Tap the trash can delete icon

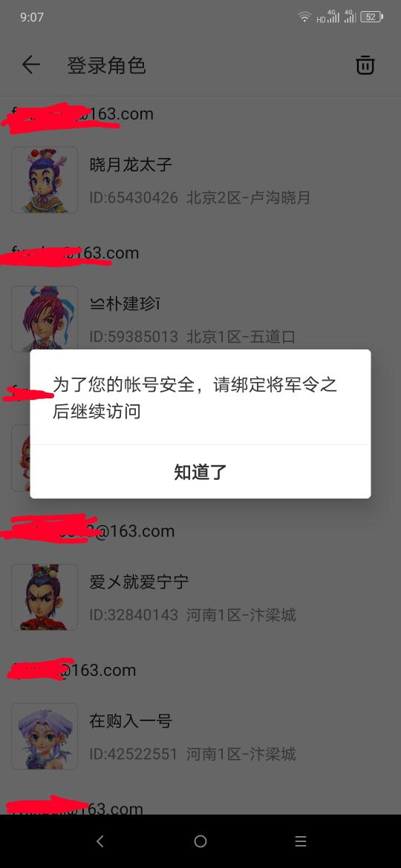tap(365, 65)
